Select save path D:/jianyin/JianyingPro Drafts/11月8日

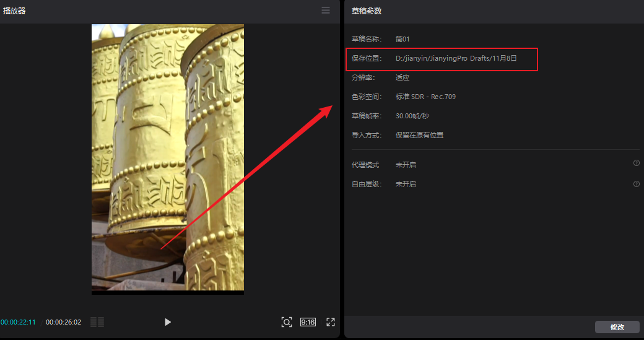pyautogui.click(x=456, y=58)
